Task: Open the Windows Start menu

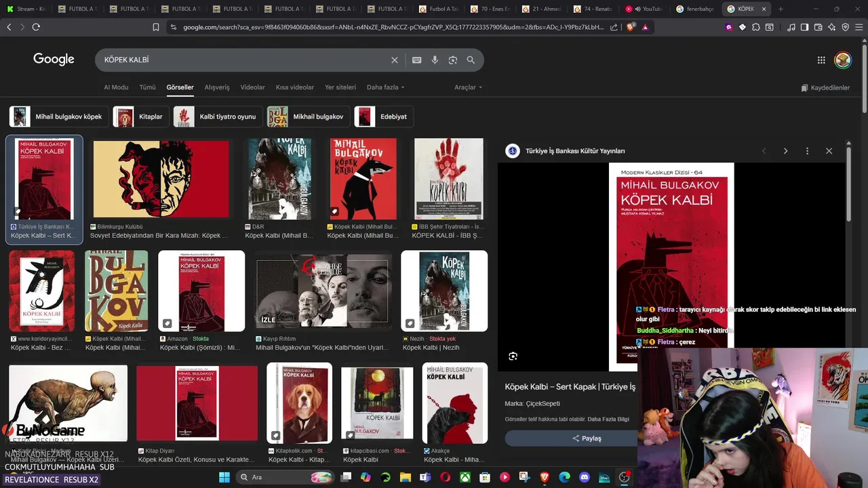Action: [224, 477]
